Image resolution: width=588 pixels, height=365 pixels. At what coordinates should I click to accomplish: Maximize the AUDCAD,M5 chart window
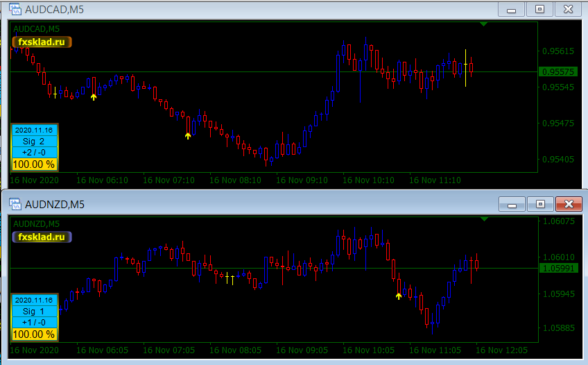pos(539,10)
